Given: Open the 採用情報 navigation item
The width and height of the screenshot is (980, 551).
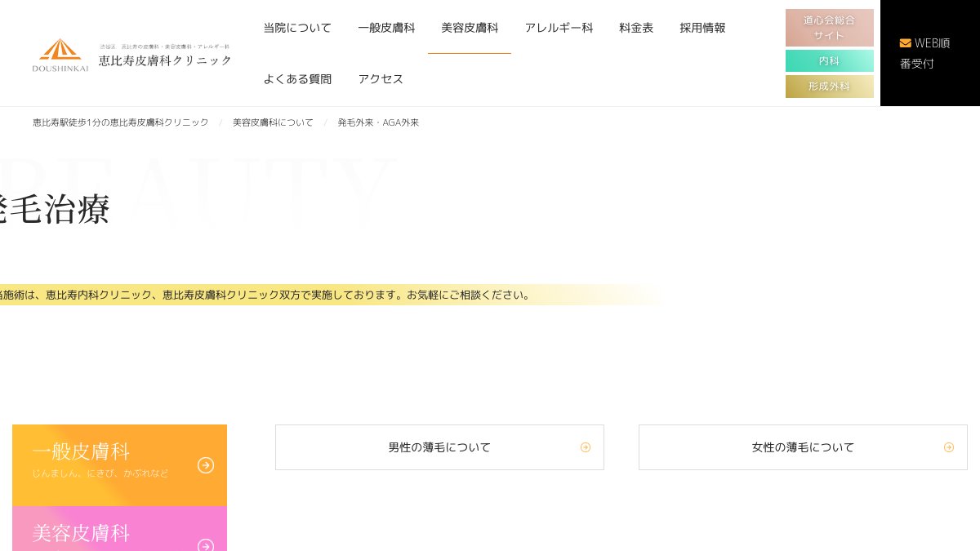Looking at the screenshot, I should click(x=702, y=28).
